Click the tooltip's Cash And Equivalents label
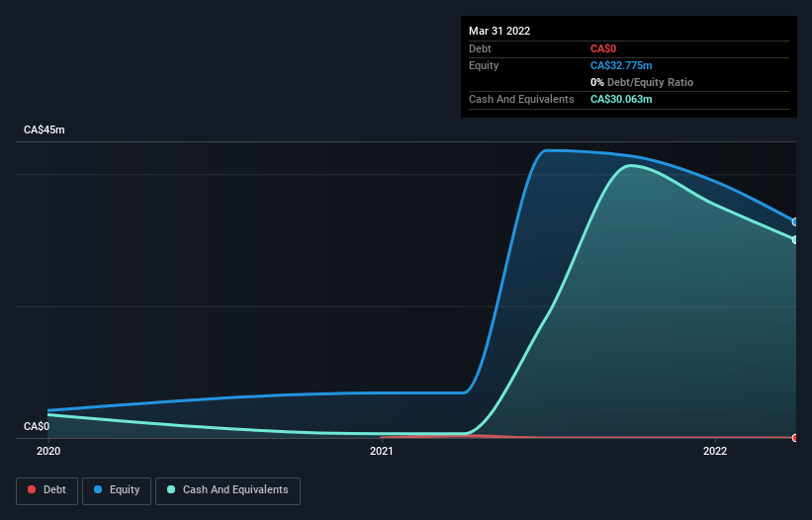The height and width of the screenshot is (520, 812). pos(521,99)
